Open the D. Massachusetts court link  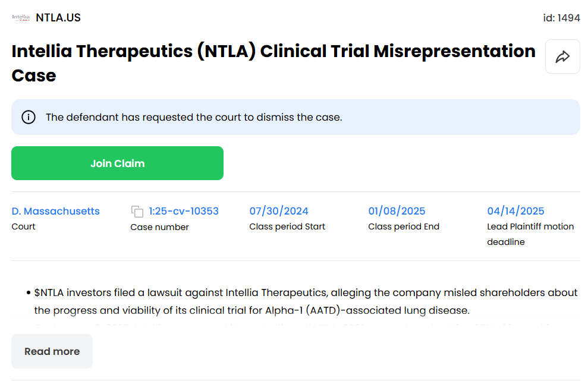coord(55,211)
